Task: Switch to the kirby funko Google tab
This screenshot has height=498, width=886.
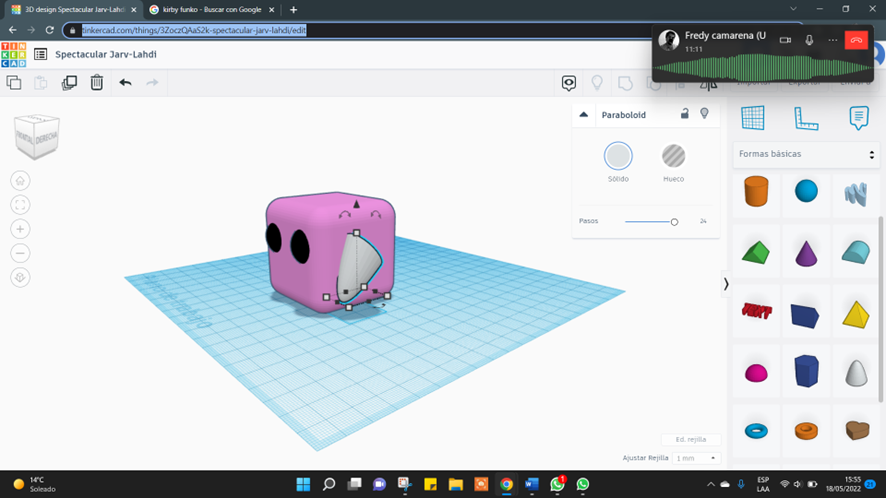Action: pos(211,10)
